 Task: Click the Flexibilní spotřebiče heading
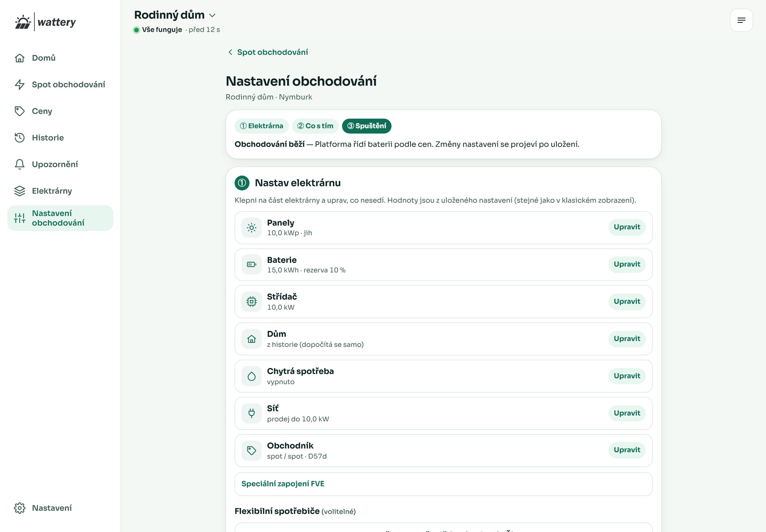[277, 511]
